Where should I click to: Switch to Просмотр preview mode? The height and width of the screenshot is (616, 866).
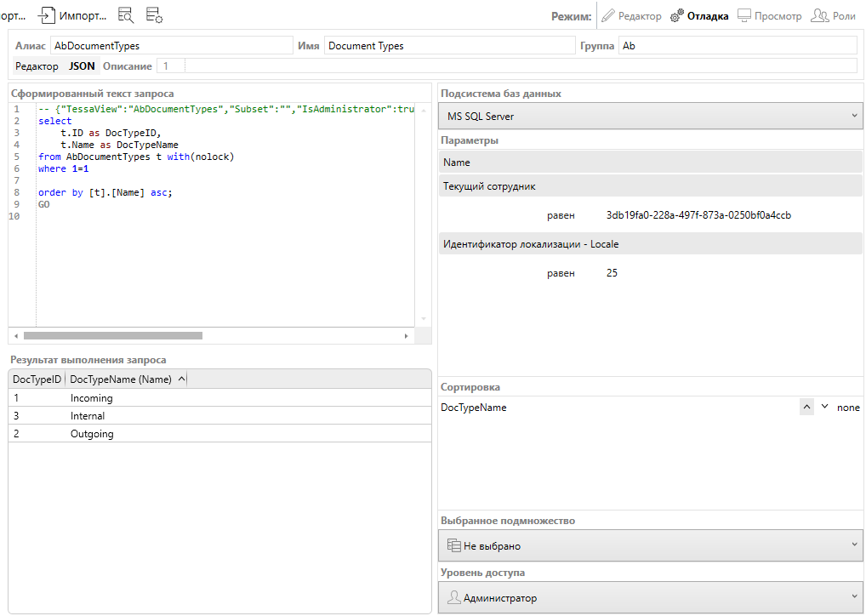(769, 16)
